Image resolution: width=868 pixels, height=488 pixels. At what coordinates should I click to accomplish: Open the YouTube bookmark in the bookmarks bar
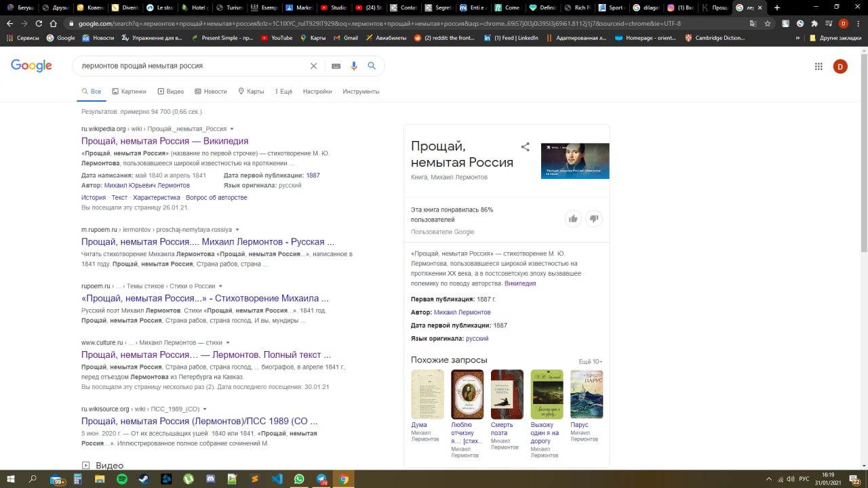click(277, 38)
